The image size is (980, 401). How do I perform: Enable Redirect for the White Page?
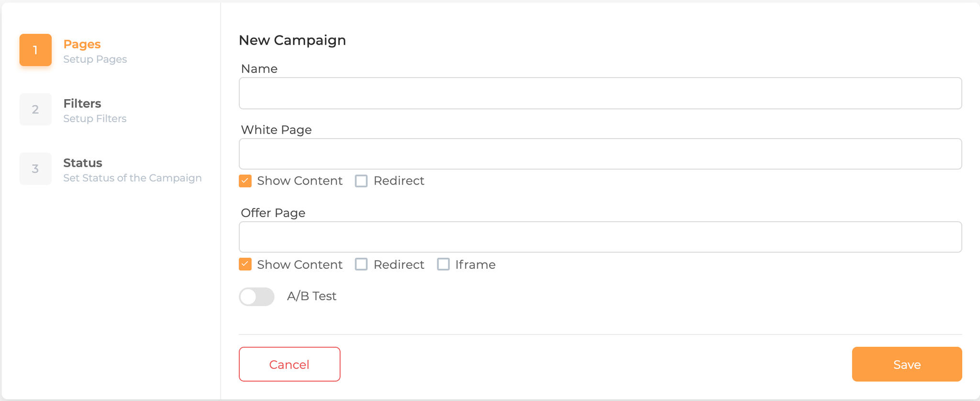click(361, 181)
